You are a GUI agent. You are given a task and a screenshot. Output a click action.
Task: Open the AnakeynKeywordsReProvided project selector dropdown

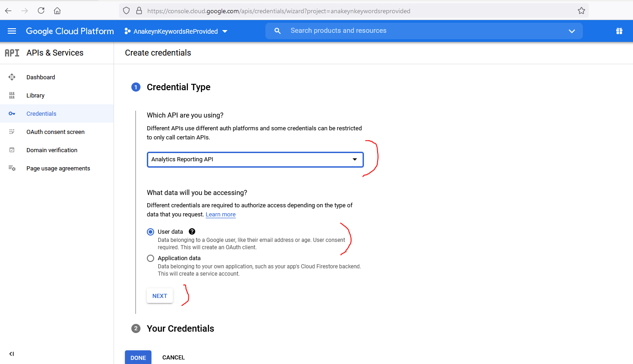[176, 31]
